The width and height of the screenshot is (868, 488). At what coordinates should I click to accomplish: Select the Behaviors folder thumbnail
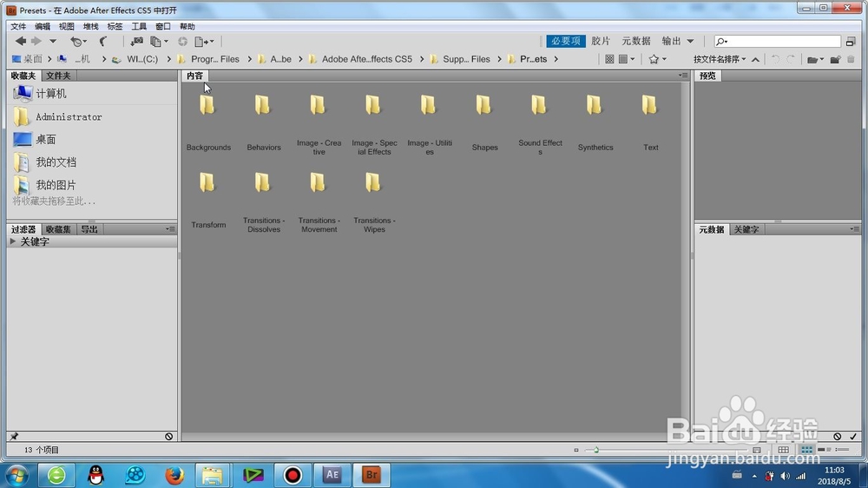click(263, 105)
